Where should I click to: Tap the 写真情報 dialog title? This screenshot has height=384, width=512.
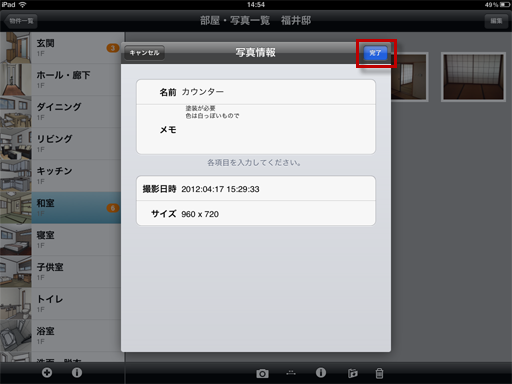(x=256, y=53)
